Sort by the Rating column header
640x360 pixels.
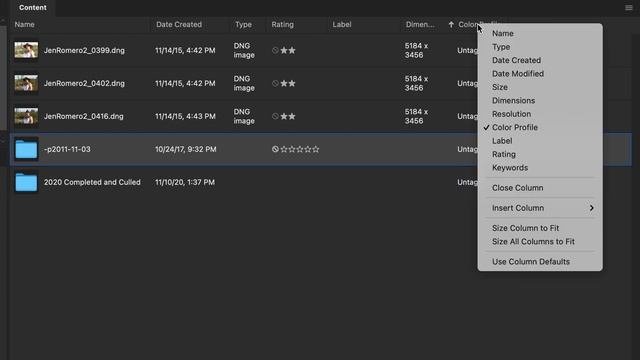click(x=282, y=24)
